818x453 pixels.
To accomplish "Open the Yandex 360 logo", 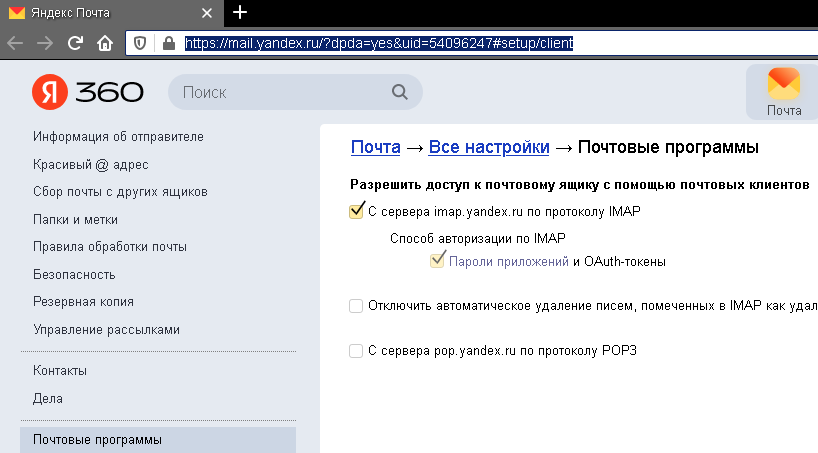I will (88, 92).
